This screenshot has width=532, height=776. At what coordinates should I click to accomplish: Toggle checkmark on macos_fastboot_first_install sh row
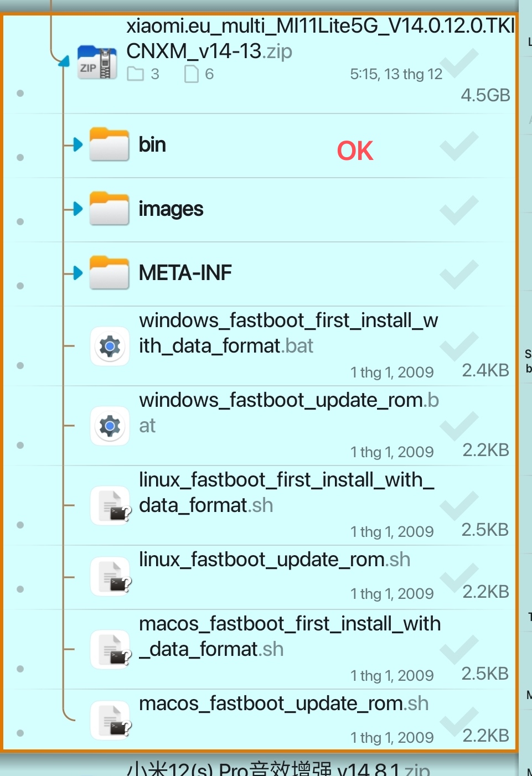coord(459,650)
